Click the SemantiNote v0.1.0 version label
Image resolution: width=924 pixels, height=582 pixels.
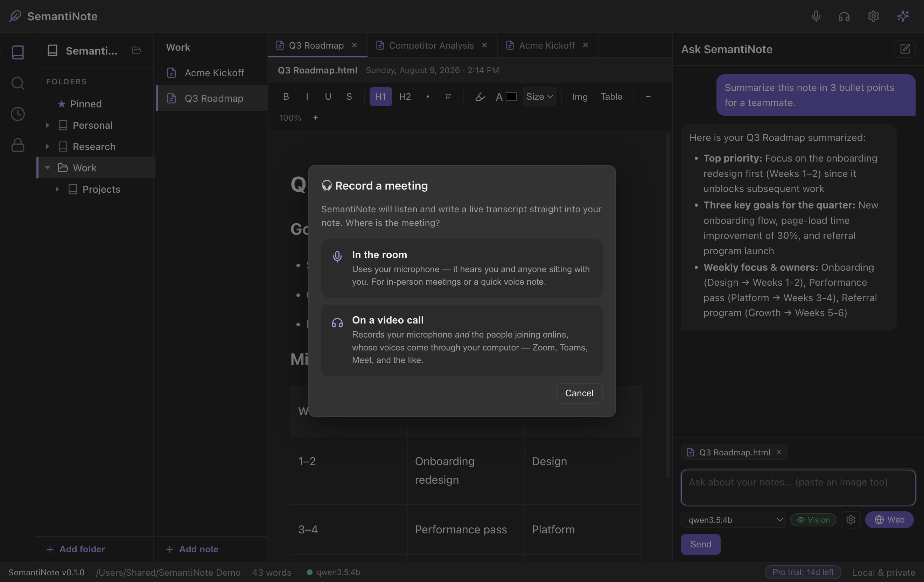click(x=47, y=572)
